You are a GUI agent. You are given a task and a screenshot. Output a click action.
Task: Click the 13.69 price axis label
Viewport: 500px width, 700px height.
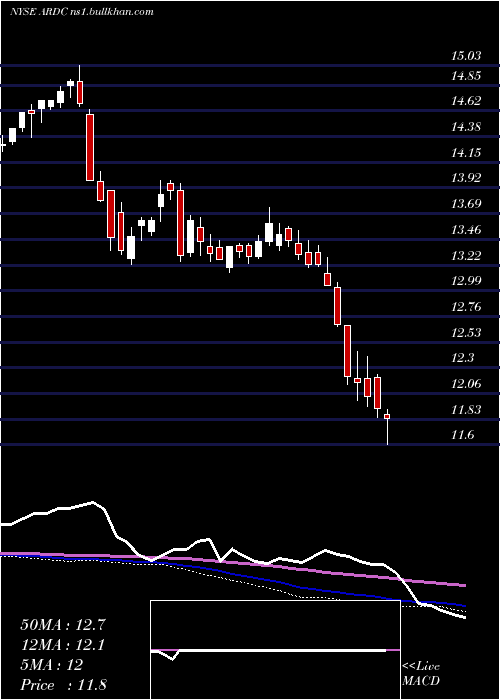pyautogui.click(x=466, y=204)
